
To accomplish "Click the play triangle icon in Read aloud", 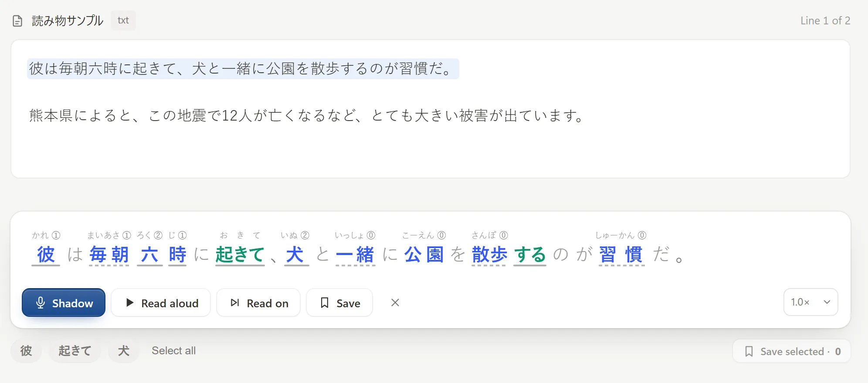I will [129, 302].
